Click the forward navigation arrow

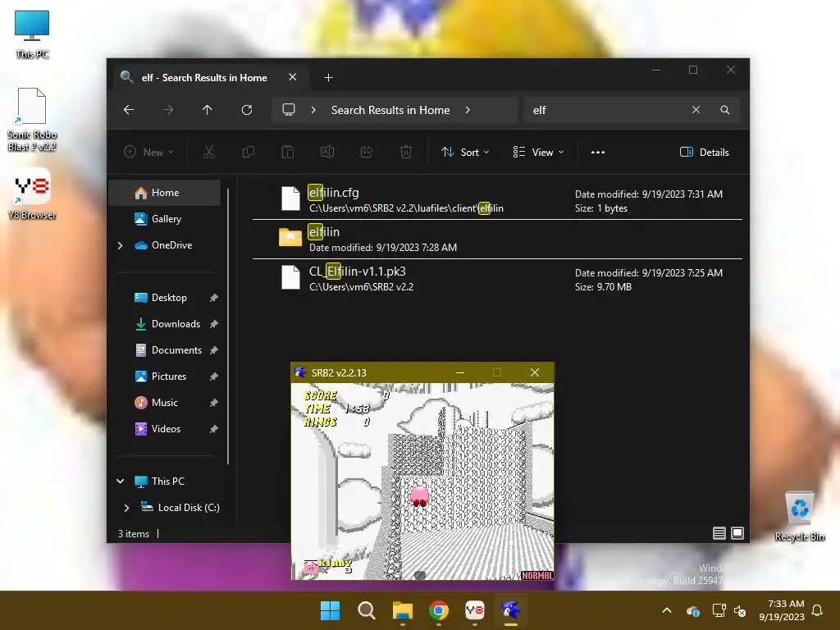(x=168, y=110)
